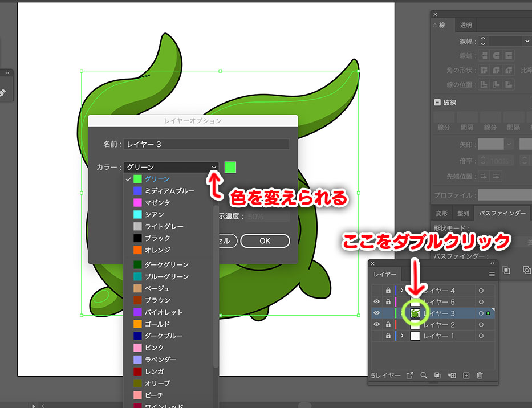This screenshot has width=532, height=408.
Task: Click the target circle of レイヤー 2
Action: (x=481, y=325)
